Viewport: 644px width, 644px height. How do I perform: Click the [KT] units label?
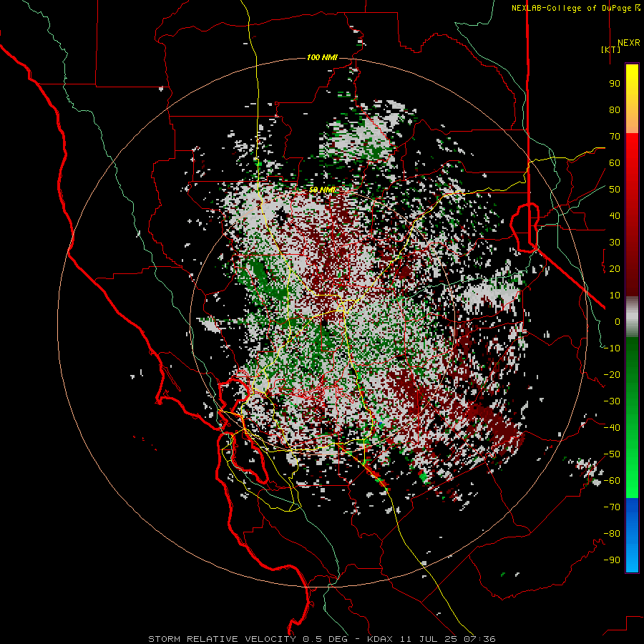(x=611, y=49)
